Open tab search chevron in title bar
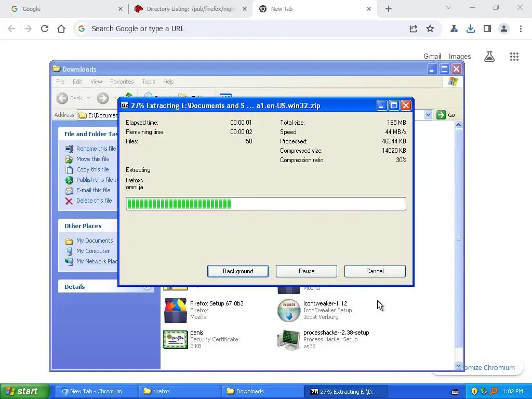The height and width of the screenshot is (399, 532). click(x=448, y=7)
